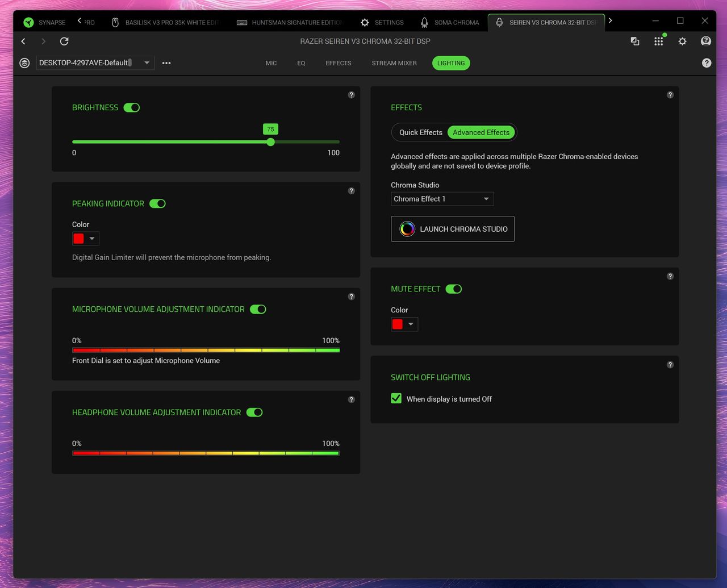The height and width of the screenshot is (588, 727).
Task: Open help for Headphone Volume Adjustment panel
Action: click(x=352, y=399)
